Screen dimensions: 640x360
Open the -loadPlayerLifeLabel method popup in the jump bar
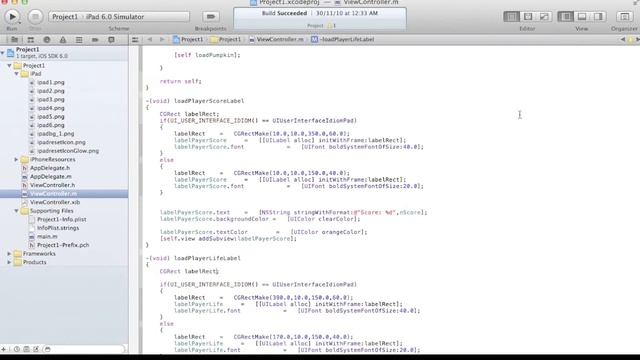(x=343, y=40)
